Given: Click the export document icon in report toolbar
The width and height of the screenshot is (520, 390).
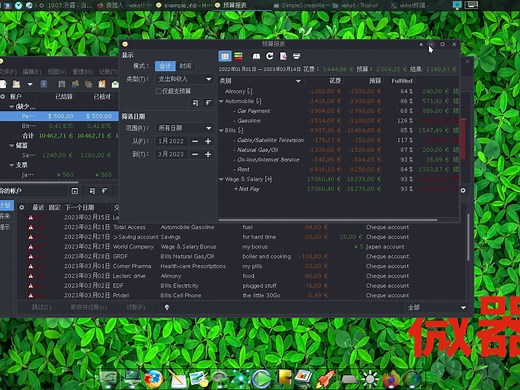Looking at the screenshot, I should pyautogui.click(x=283, y=56).
